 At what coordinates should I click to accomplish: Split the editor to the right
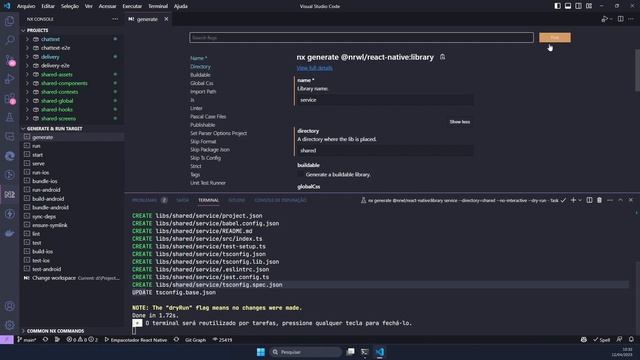tap(620, 19)
